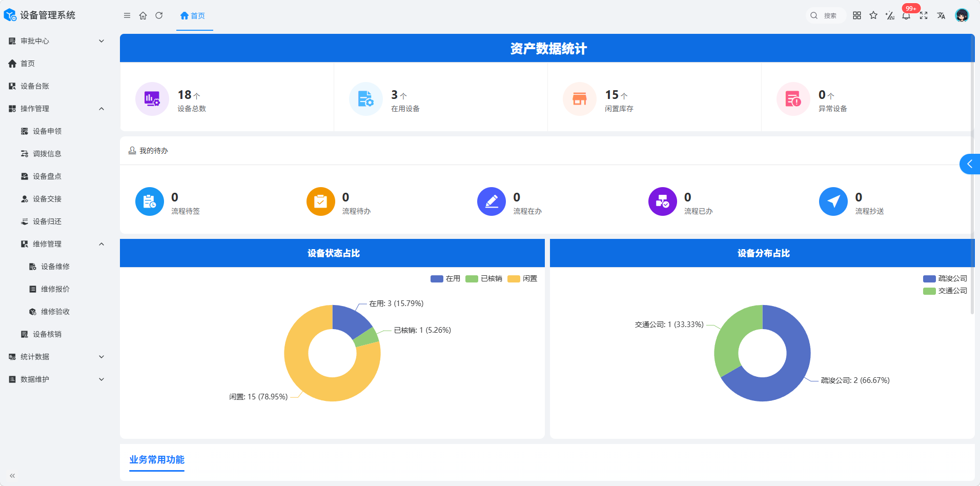Click the fullscreen toggle icon
Image resolution: width=980 pixels, height=486 pixels.
(924, 15)
